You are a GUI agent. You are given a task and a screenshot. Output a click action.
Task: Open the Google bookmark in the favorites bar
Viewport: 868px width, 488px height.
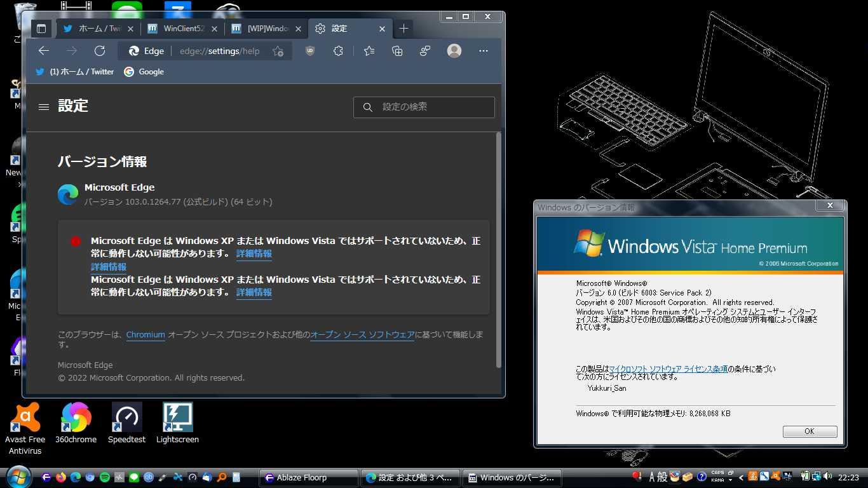click(x=144, y=72)
